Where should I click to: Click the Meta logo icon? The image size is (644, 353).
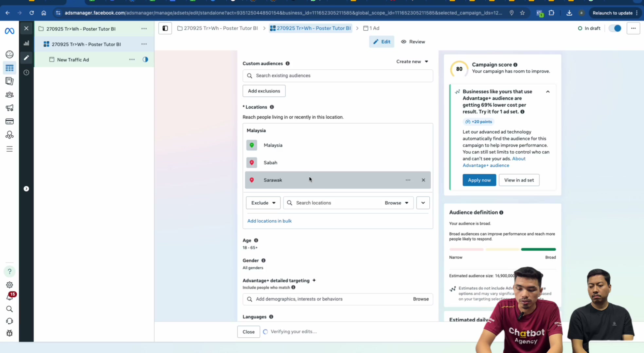pyautogui.click(x=9, y=31)
